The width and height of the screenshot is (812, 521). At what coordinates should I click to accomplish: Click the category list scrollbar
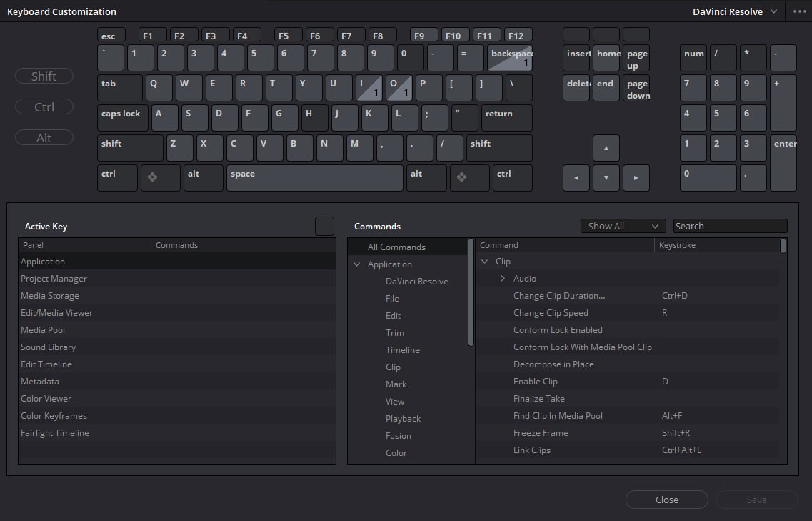pos(471,292)
